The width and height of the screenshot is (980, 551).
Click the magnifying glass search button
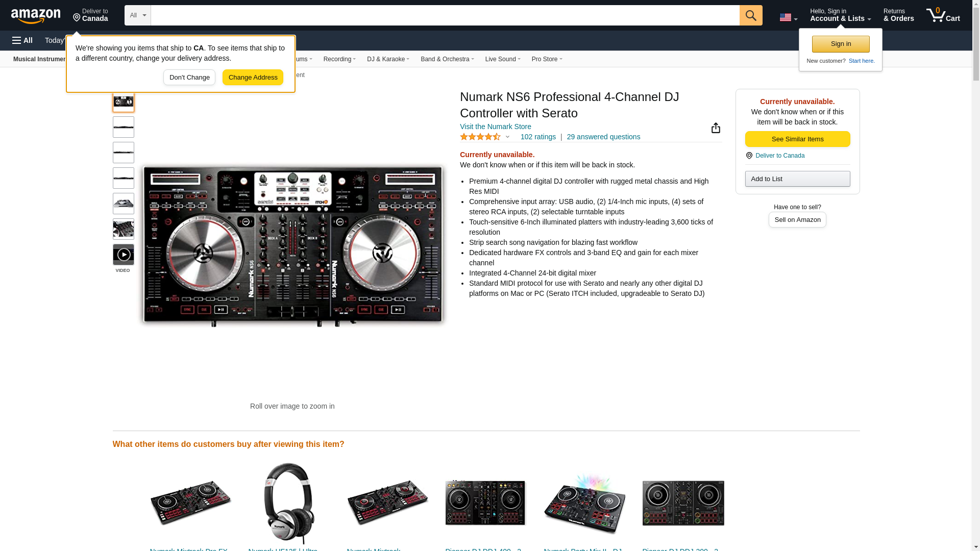click(x=750, y=15)
